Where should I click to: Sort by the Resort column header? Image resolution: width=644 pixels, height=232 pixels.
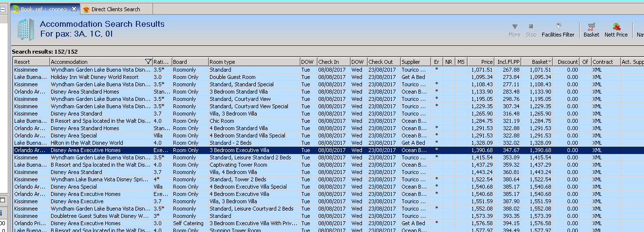tap(31, 62)
